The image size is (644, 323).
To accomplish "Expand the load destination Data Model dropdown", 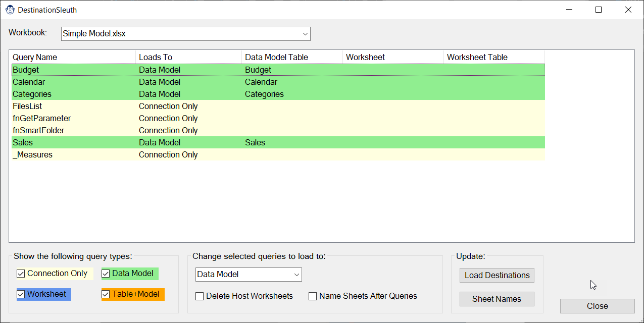I will [x=296, y=275].
